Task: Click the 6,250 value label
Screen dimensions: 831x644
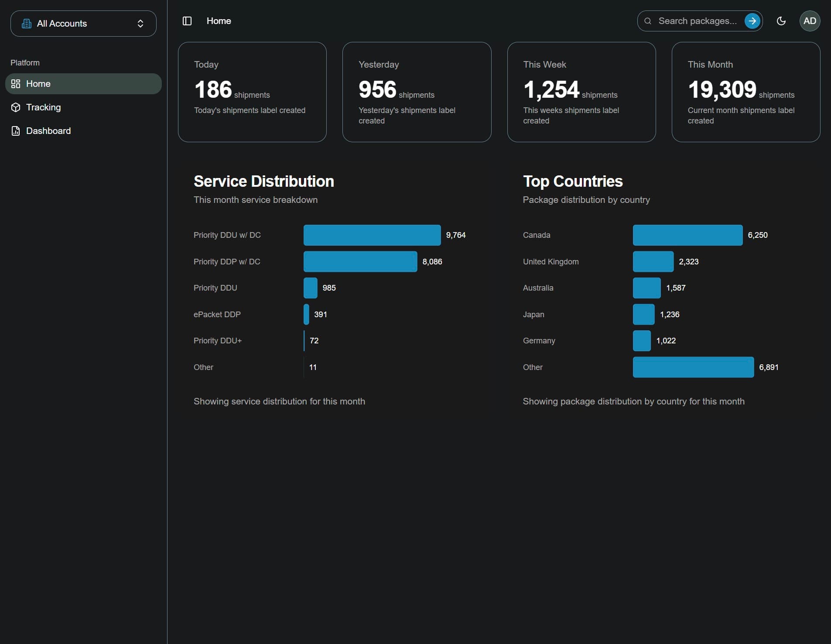Action: point(758,235)
